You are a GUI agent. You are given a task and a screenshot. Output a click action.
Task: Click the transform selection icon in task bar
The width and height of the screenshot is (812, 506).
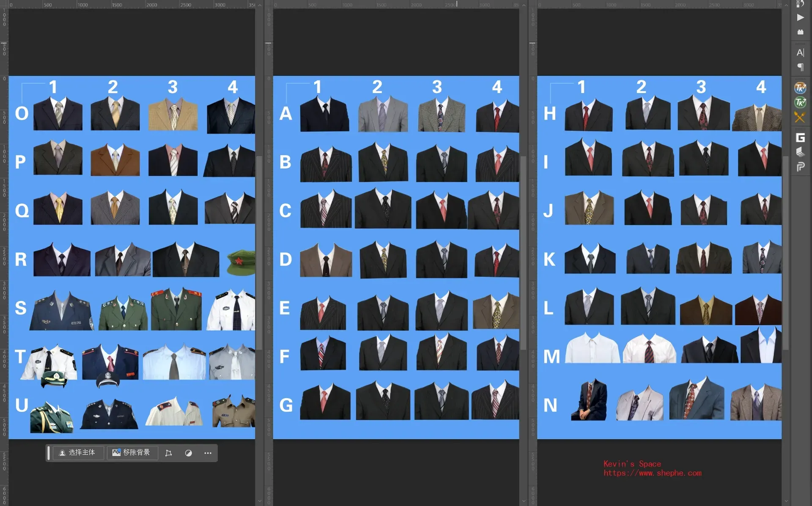click(168, 453)
